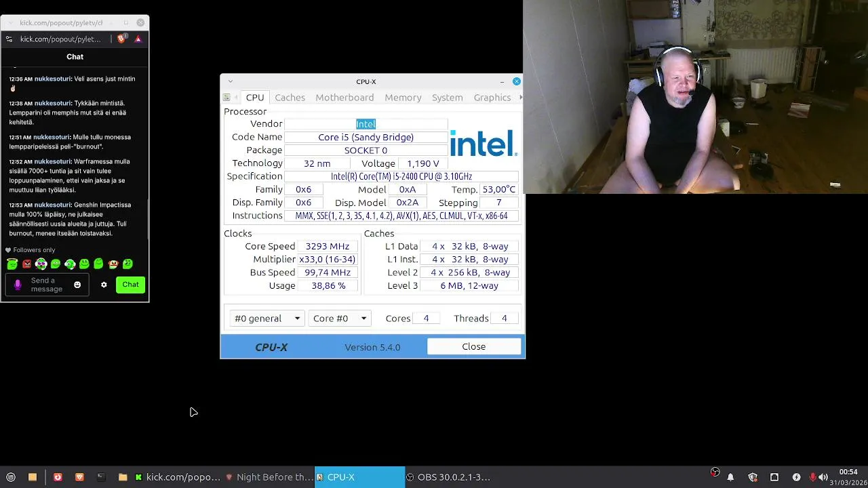Switch to the Motherboard tab

[344, 98]
